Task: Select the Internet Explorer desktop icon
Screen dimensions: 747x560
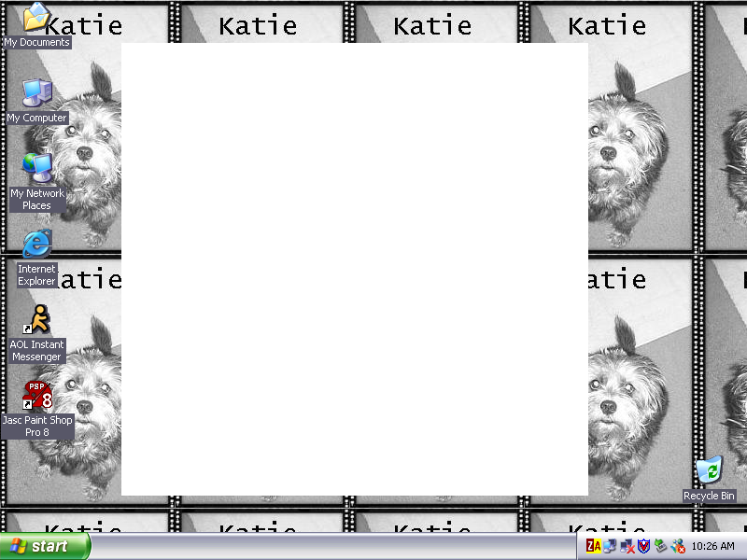Action: (37, 245)
